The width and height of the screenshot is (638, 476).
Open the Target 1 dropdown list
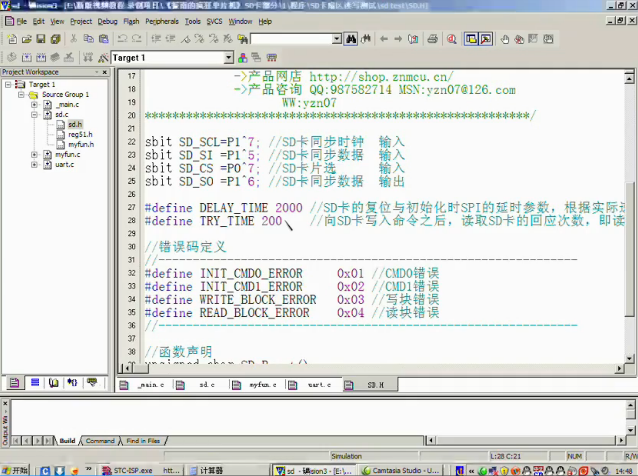click(228, 58)
